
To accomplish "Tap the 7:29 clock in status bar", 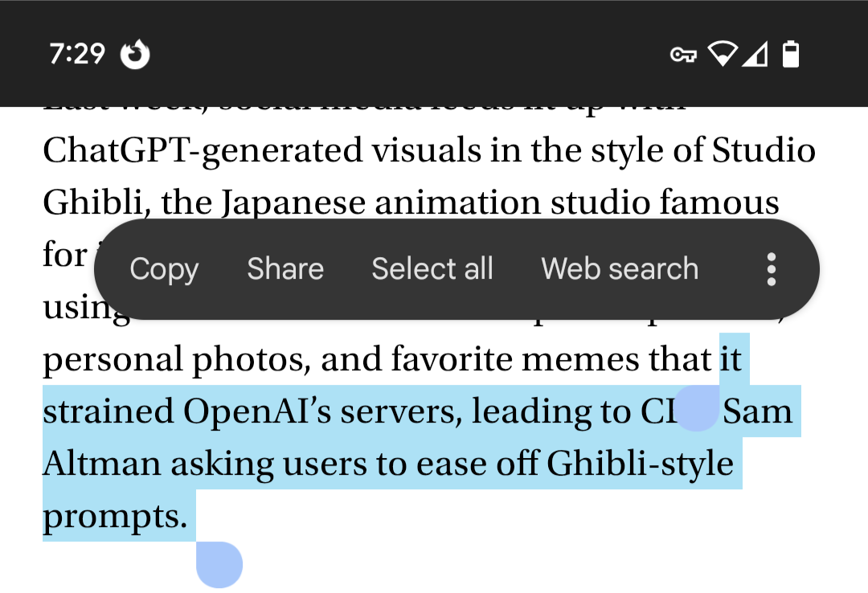I will point(77,54).
